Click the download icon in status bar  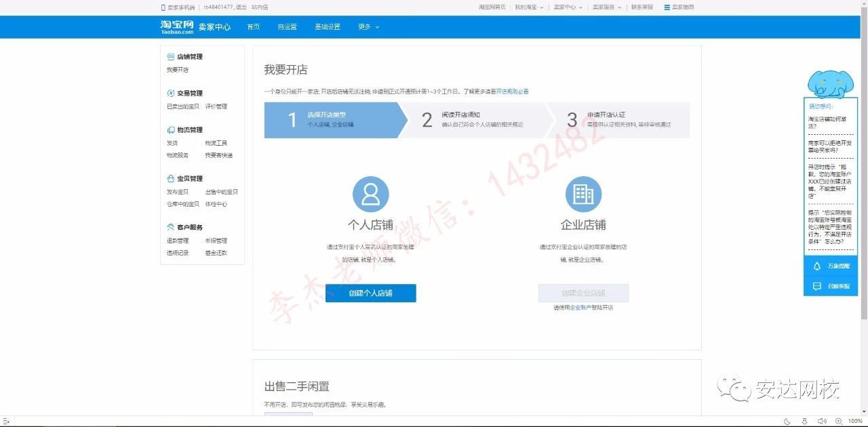click(x=804, y=422)
